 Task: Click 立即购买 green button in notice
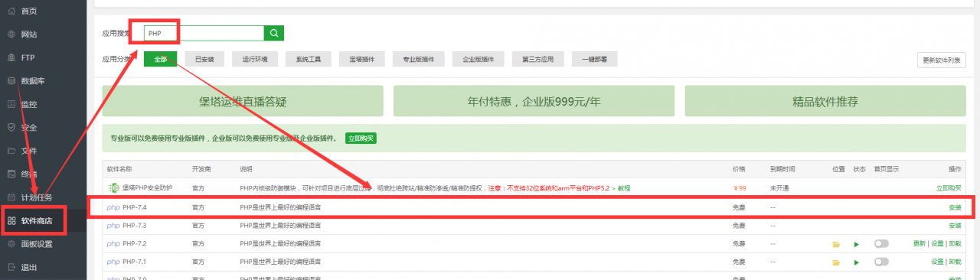point(361,138)
